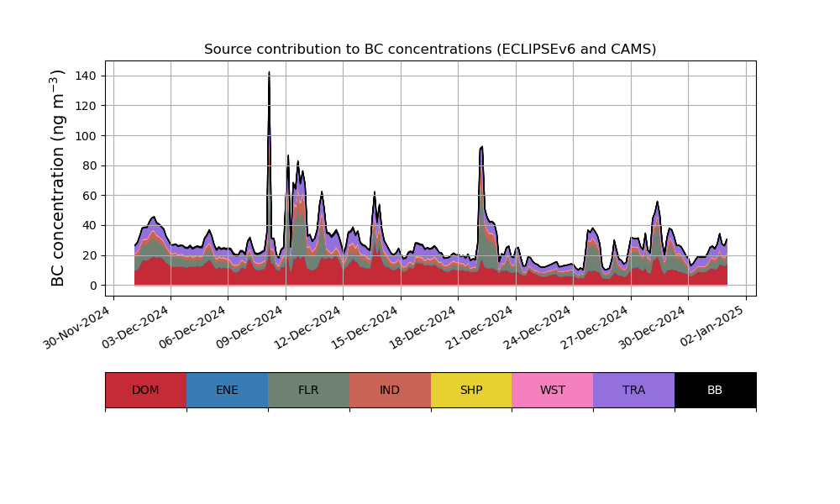The width and height of the screenshot is (840, 504).
Task: Pick the IND legend color block
Action: coord(390,391)
